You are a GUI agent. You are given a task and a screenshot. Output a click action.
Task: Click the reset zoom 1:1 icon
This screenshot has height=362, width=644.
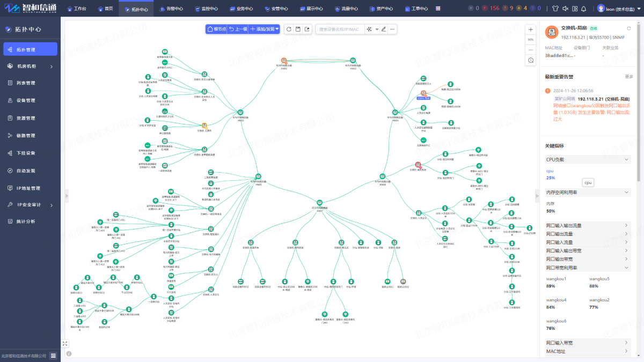point(531,61)
